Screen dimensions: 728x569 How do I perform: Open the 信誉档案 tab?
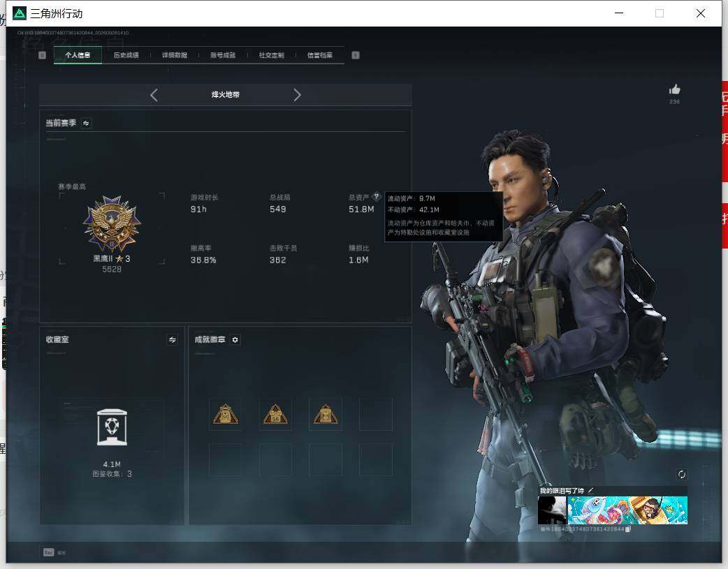click(x=320, y=55)
